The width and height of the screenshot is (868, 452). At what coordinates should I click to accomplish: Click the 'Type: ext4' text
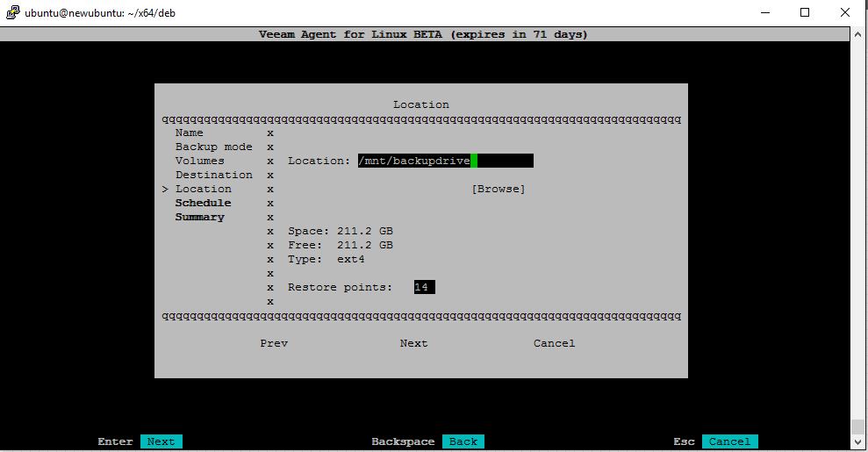pyautogui.click(x=326, y=260)
